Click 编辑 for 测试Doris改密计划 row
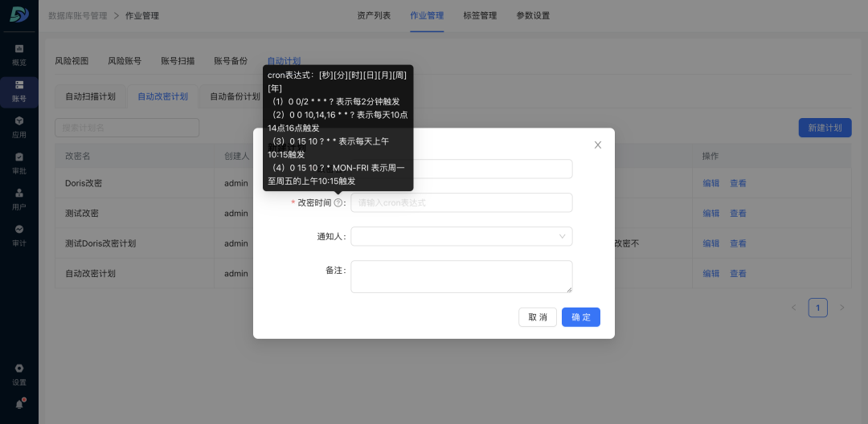This screenshot has height=424, width=868. (710, 243)
